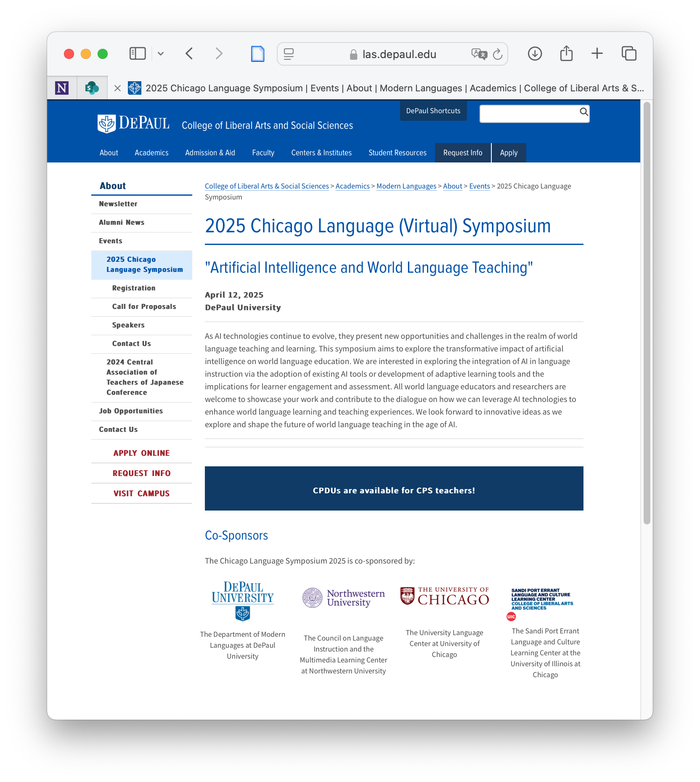This screenshot has width=700, height=782.
Task: Open College of Liberal Arts and Social Sciences header link
Action: [x=267, y=125]
